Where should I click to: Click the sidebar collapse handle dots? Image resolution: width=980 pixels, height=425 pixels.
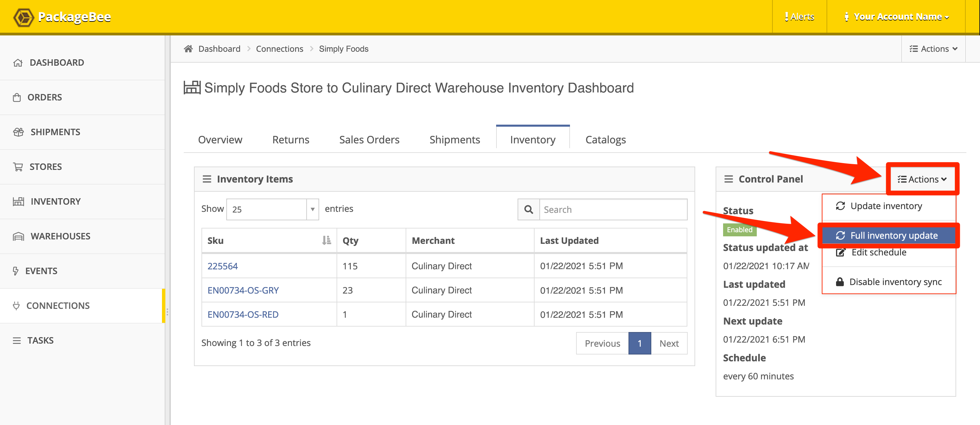pyautogui.click(x=167, y=312)
